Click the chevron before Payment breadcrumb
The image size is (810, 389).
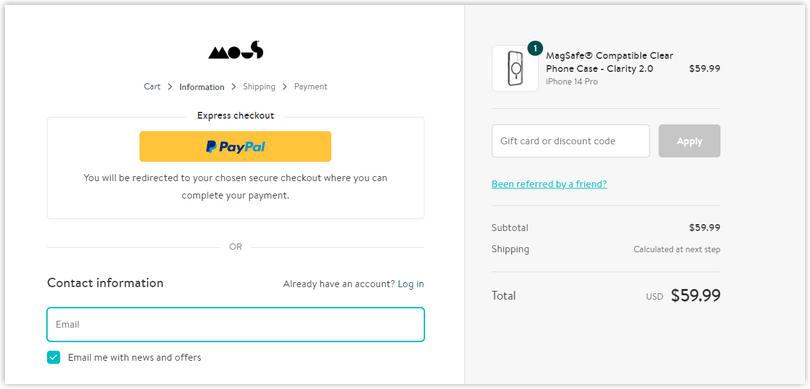285,87
